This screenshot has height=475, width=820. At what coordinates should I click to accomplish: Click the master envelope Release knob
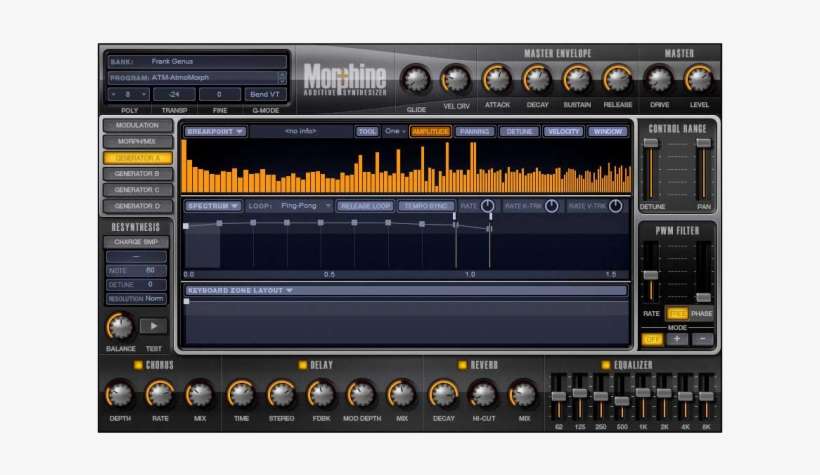point(618,80)
